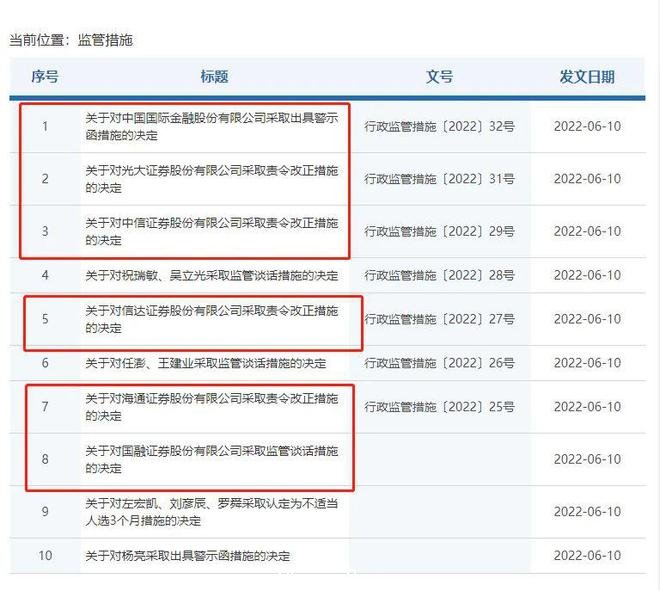660x591 pixels.
Task: Open the 左宏凯、刘彦辰、罗舜 decision link
Action: (x=211, y=512)
